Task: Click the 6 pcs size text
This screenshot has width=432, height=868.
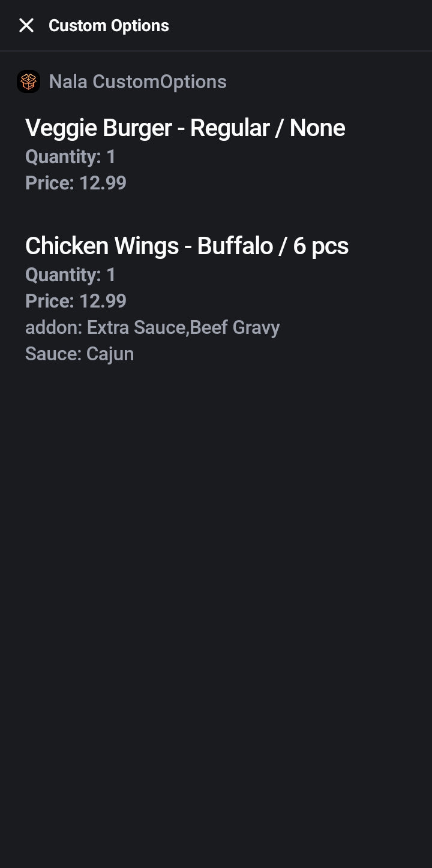Action: 320,246
